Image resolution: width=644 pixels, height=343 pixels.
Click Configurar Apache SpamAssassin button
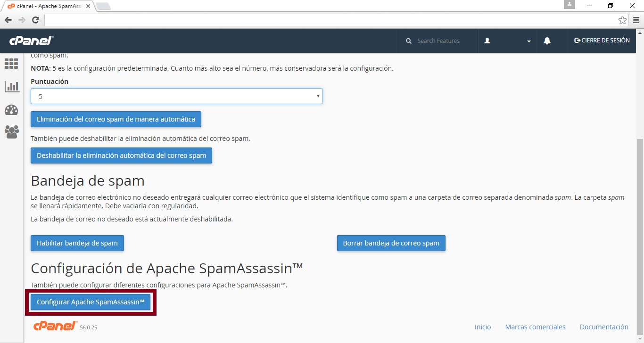pyautogui.click(x=91, y=302)
